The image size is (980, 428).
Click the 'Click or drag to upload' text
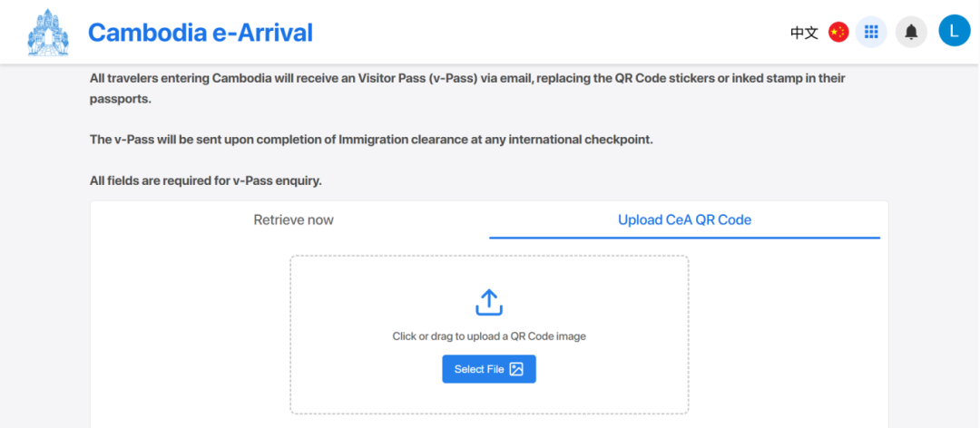click(x=489, y=336)
